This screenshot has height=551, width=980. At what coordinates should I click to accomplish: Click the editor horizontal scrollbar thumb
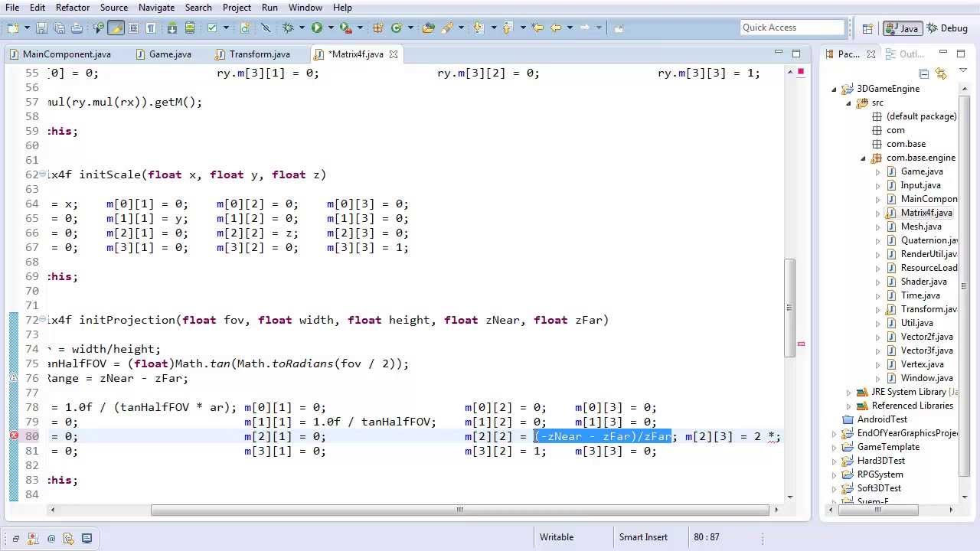[x=459, y=510]
